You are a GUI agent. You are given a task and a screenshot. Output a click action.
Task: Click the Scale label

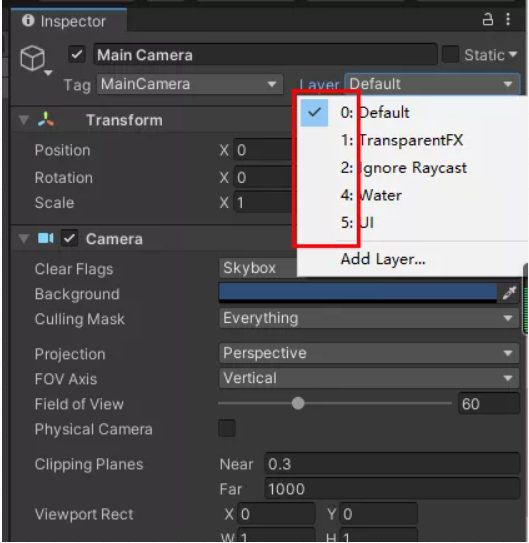54,203
